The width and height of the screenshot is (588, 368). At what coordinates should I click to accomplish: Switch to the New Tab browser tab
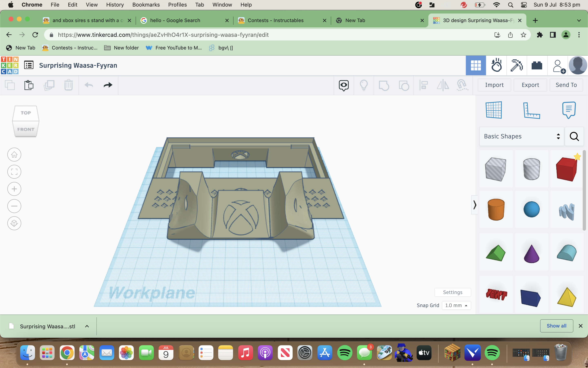point(379,20)
